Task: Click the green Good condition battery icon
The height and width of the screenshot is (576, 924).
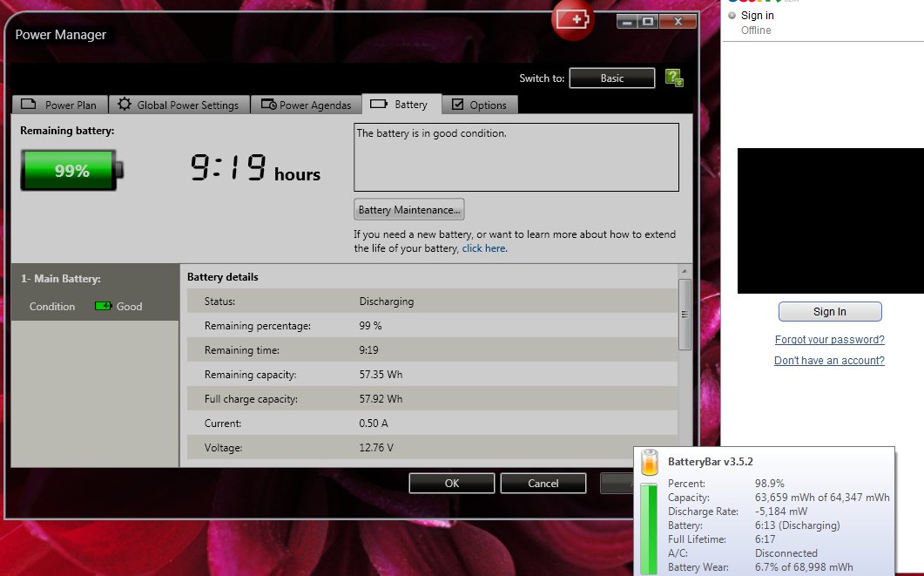Action: tap(103, 306)
